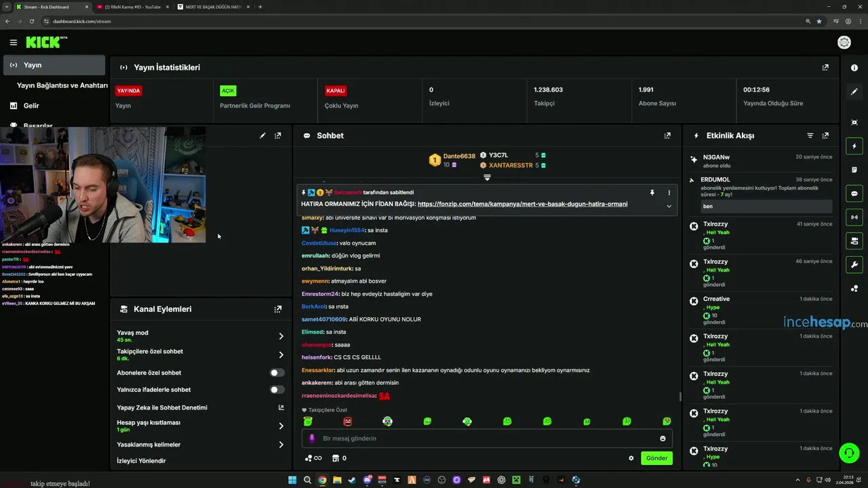The height and width of the screenshot is (488, 868).
Task: Select Yayın in left sidebar
Action: [x=54, y=65]
